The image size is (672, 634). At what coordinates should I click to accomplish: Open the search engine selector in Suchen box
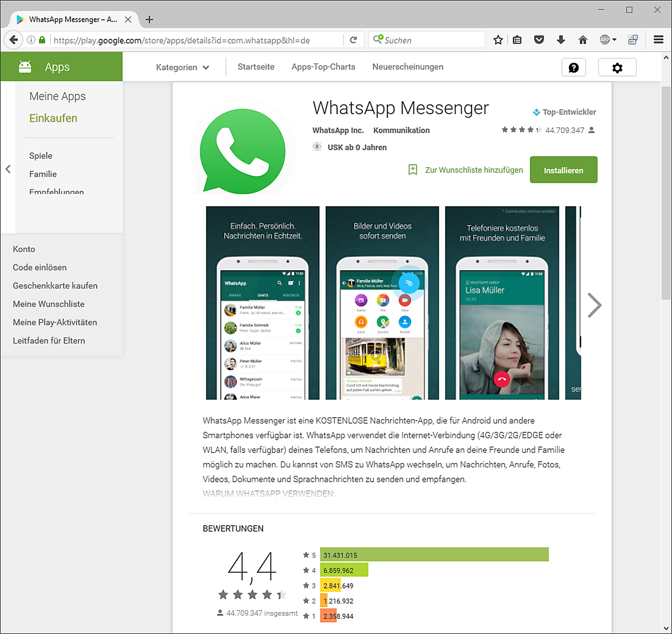(378, 39)
